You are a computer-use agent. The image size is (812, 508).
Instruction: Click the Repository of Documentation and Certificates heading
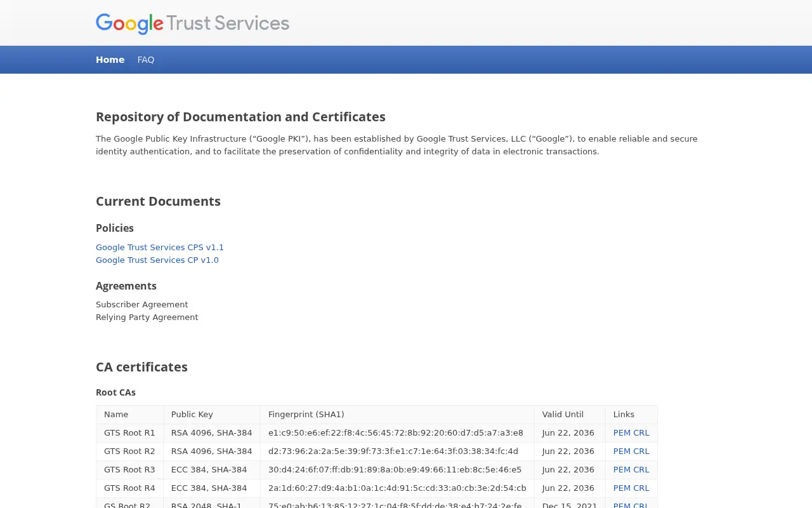240,117
